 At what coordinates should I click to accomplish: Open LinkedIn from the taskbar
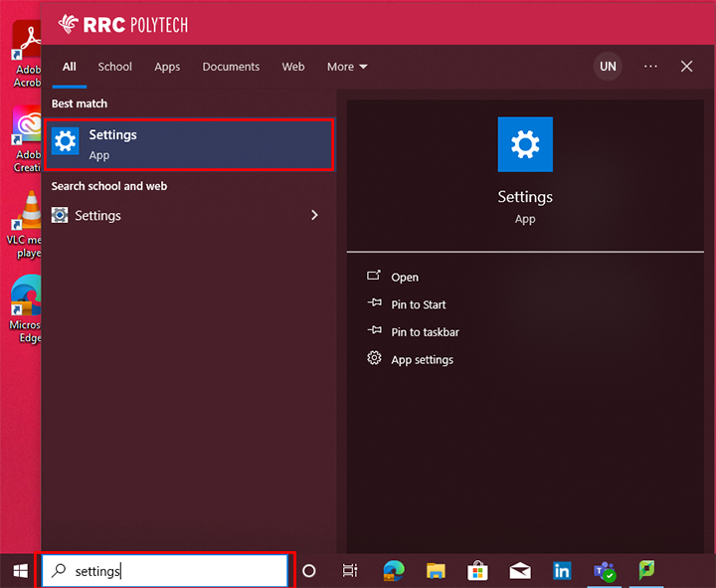(562, 570)
